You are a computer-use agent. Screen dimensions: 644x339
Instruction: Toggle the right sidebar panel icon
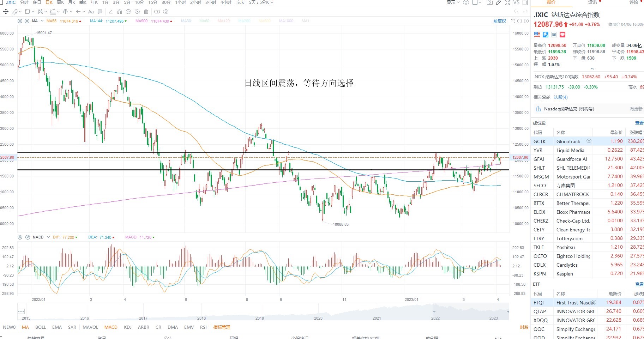(525, 2)
